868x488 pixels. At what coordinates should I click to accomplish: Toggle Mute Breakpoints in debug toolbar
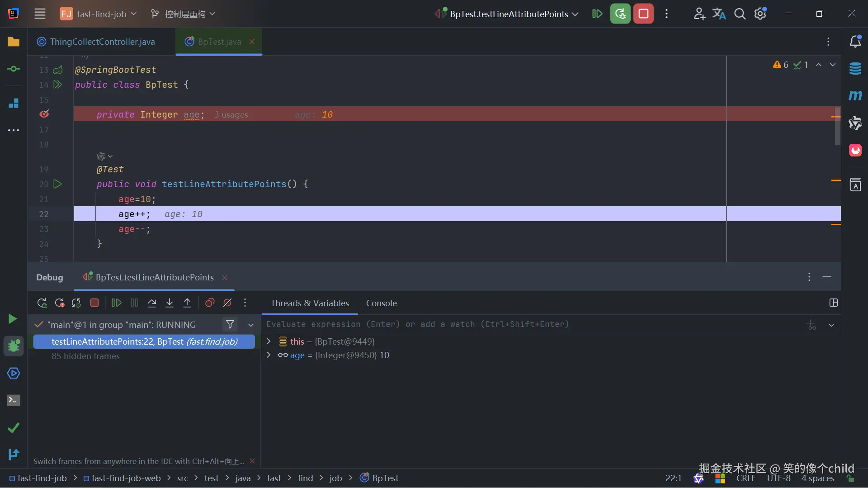pos(227,303)
